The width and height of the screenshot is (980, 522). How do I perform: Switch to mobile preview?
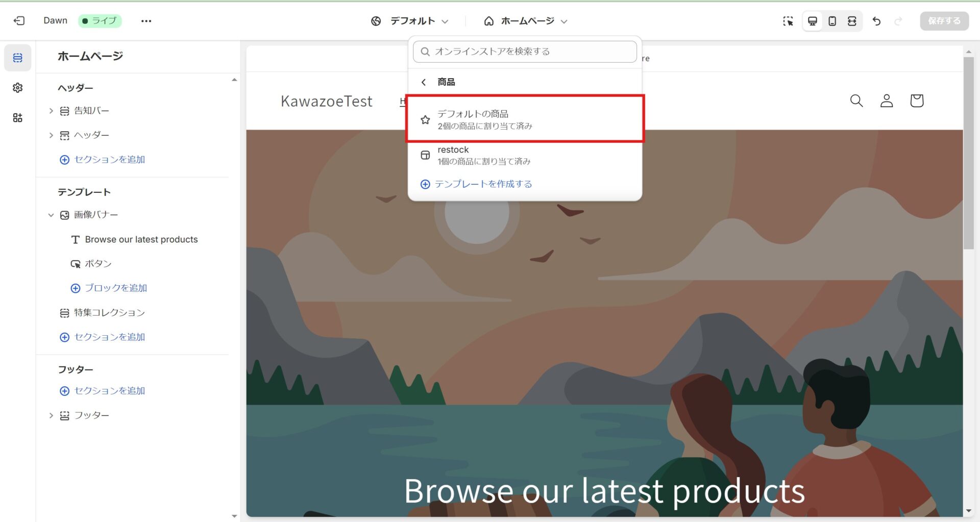point(832,21)
